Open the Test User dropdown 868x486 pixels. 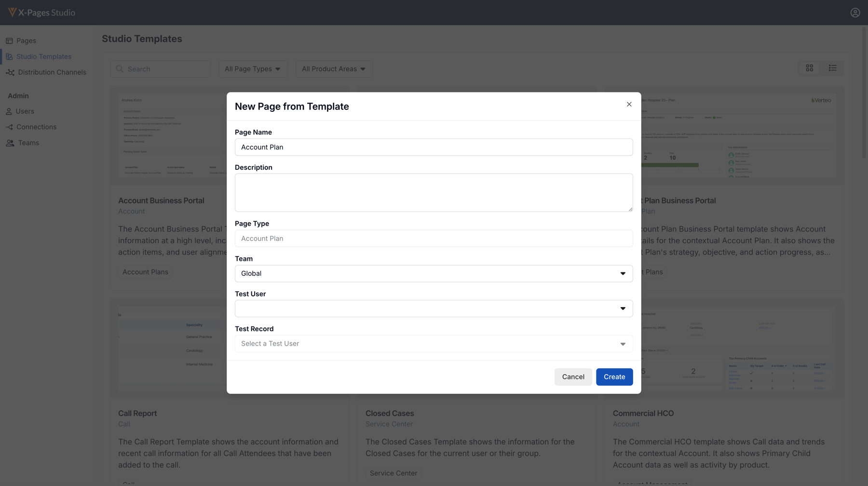coord(433,309)
